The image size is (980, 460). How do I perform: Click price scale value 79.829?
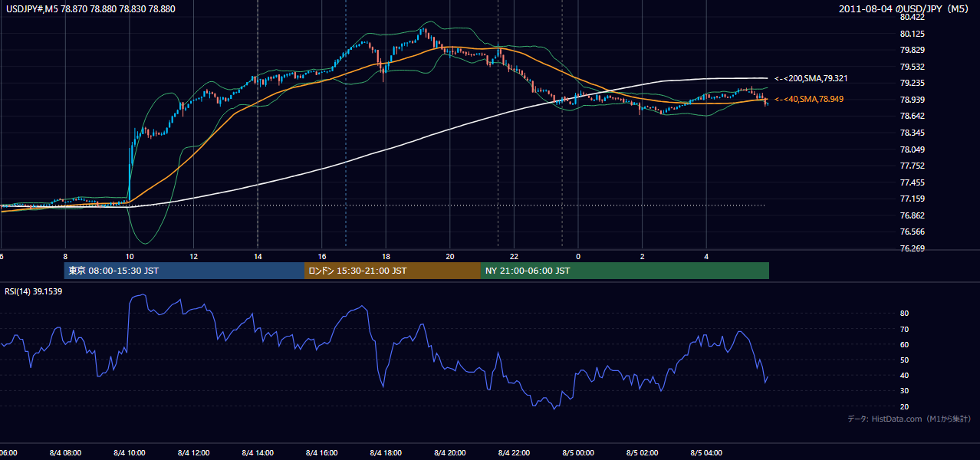tap(912, 50)
